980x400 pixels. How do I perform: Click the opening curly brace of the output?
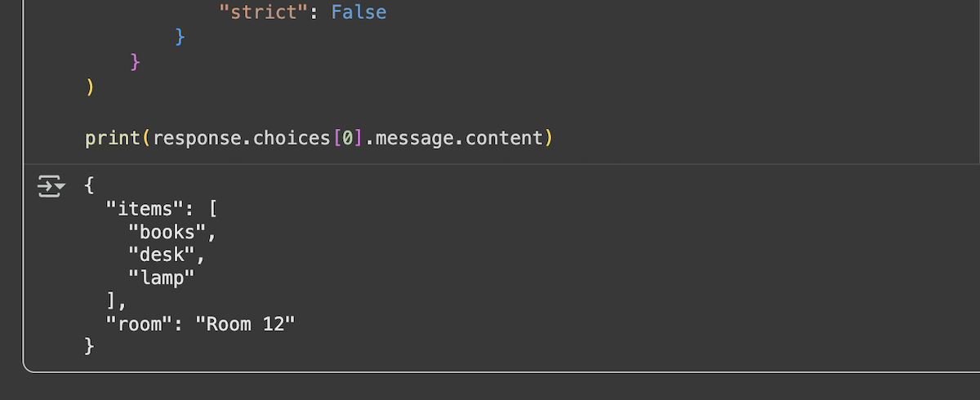tap(90, 186)
